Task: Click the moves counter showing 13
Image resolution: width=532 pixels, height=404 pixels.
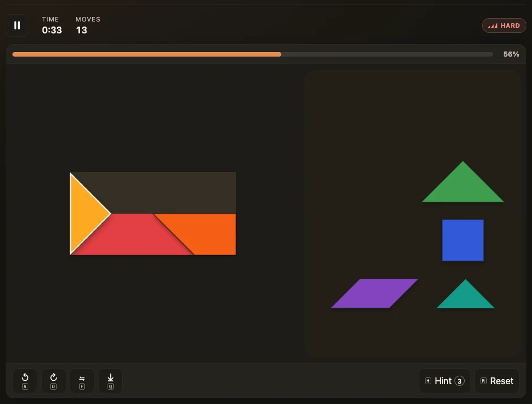Action: pos(81,30)
